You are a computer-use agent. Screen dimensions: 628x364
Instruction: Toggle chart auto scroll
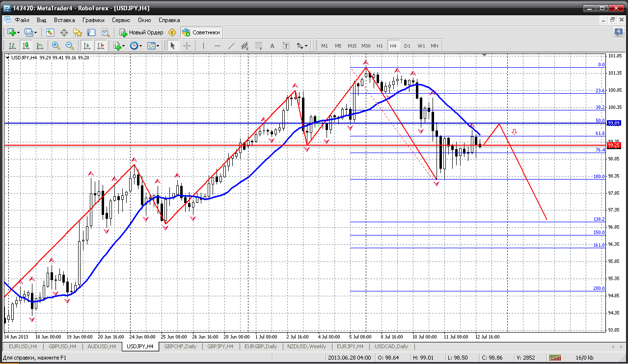point(87,46)
